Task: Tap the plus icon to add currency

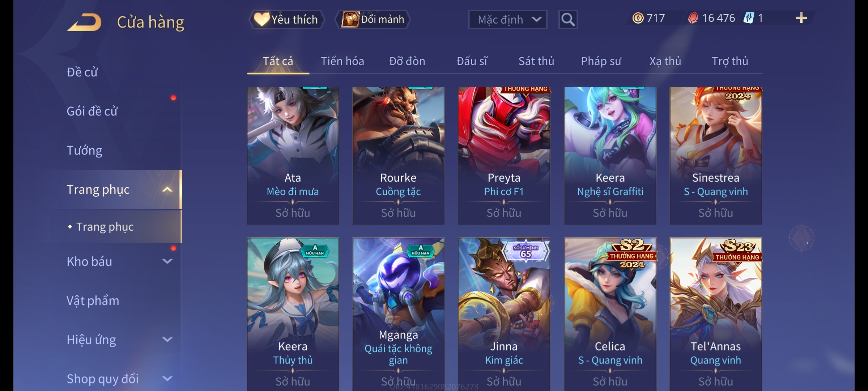Action: (801, 18)
